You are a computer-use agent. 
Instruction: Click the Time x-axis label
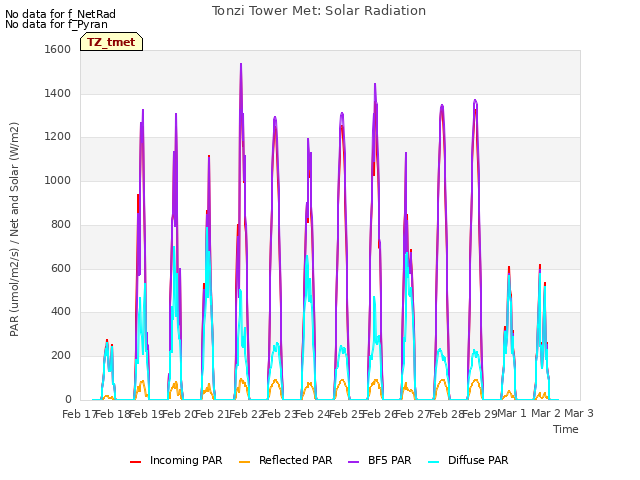click(566, 429)
